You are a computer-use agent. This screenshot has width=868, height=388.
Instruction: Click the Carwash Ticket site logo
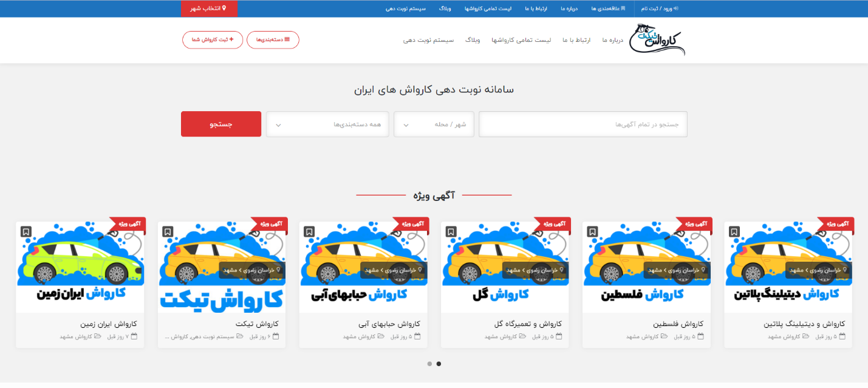tap(657, 39)
